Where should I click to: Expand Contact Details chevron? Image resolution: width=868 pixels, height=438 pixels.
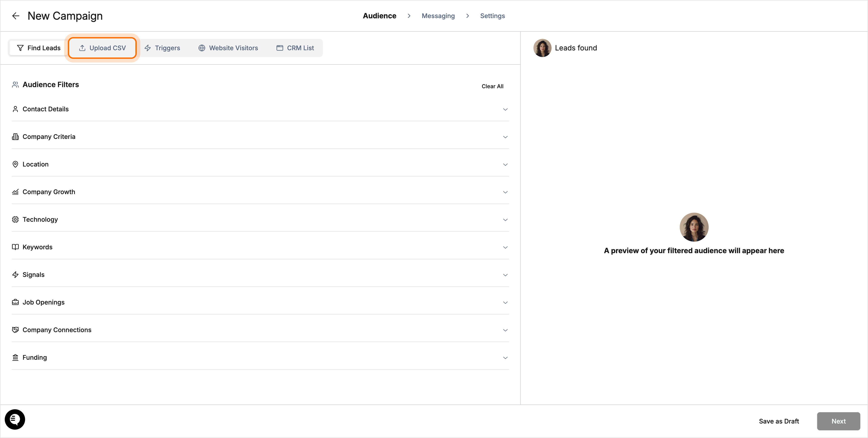point(505,109)
